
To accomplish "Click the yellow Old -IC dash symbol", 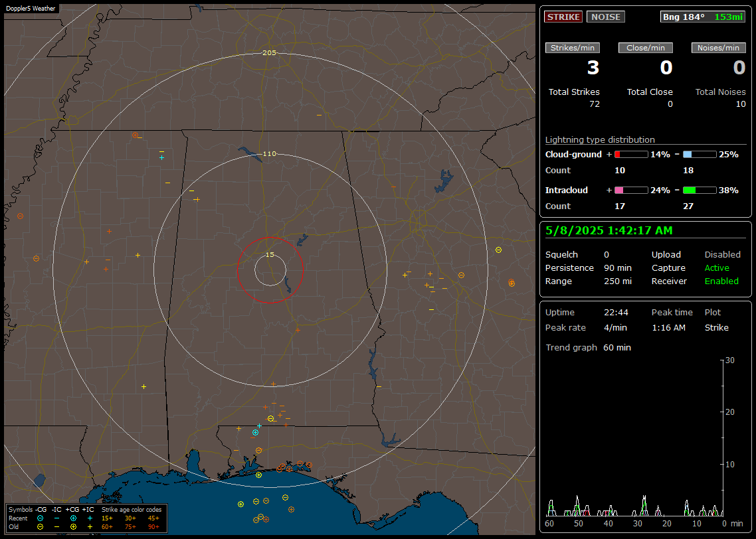I will coord(57,527).
